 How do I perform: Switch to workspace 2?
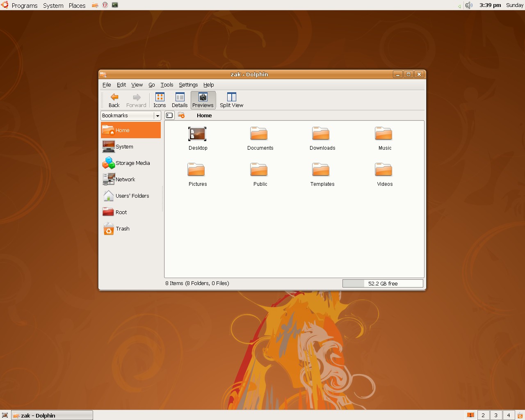click(x=483, y=415)
